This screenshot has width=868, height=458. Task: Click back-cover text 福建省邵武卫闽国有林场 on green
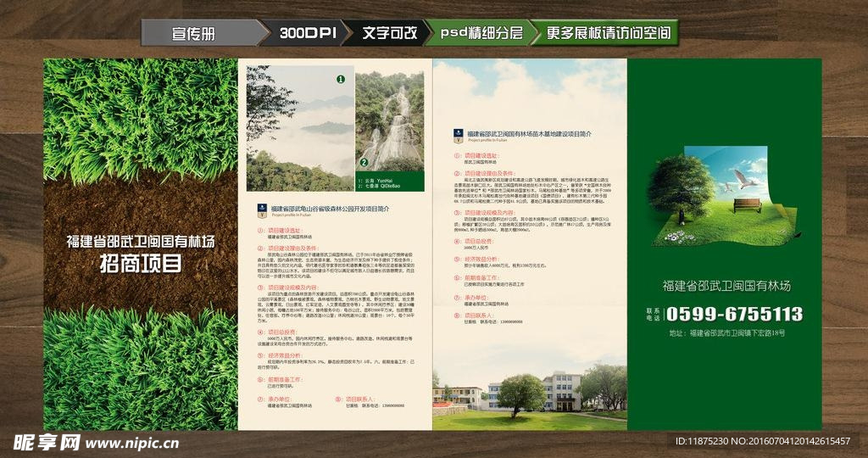coord(726,286)
